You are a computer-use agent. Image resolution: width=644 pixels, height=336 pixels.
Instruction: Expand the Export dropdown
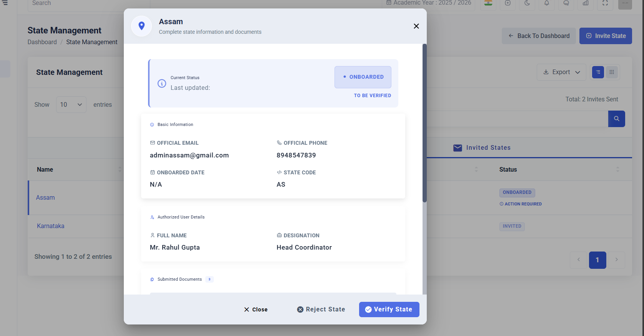click(x=561, y=72)
